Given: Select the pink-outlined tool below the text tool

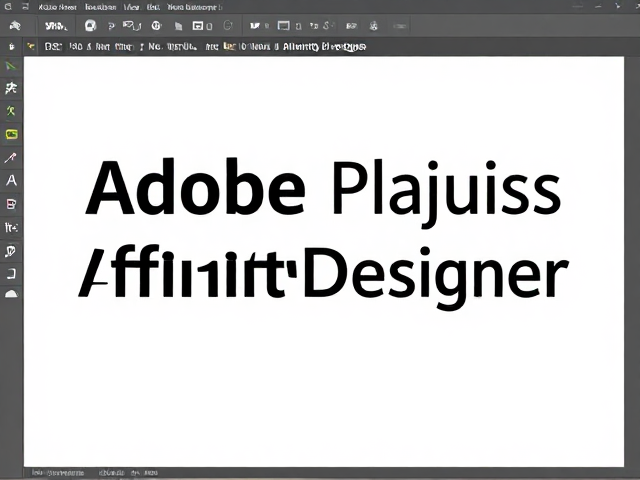Looking at the screenshot, I should click(11, 204).
